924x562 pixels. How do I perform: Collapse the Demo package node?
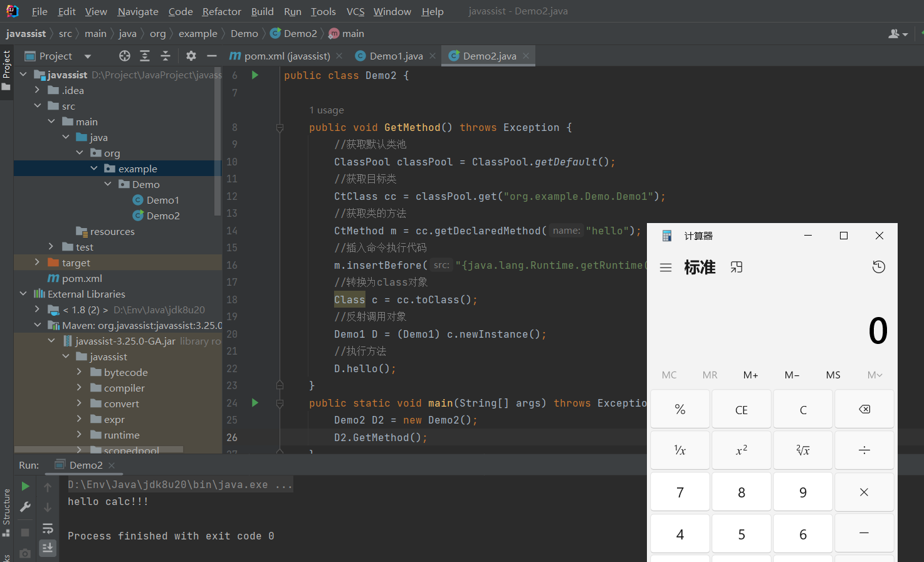pos(108,184)
